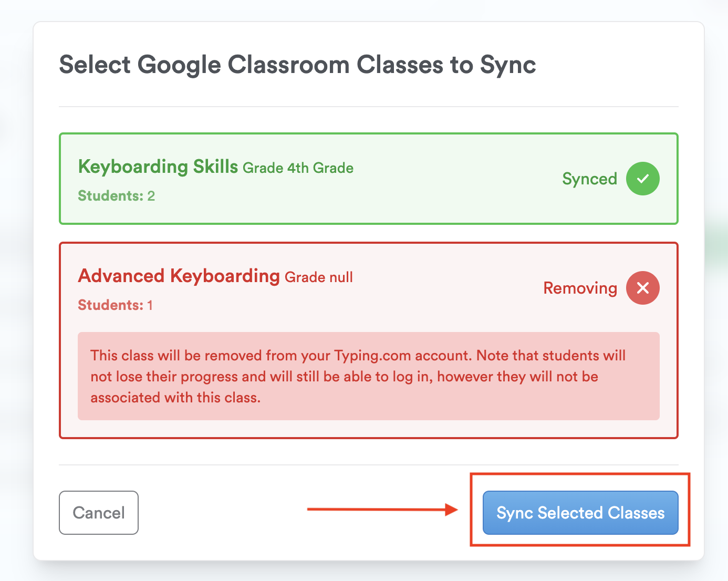Select the Advanced Keyboarding class name
The width and height of the screenshot is (728, 581).
click(179, 276)
